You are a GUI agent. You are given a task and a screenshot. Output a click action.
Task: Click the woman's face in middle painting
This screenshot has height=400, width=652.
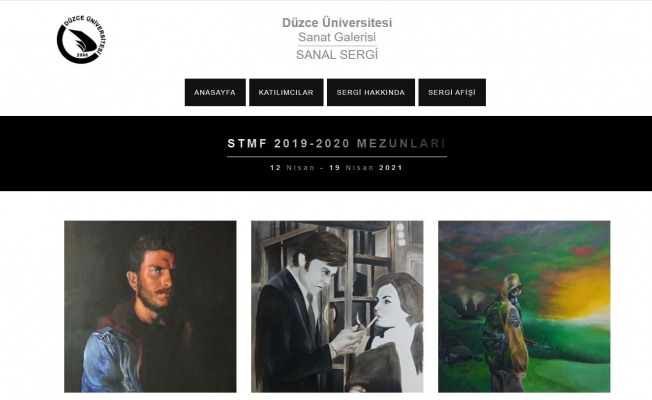(390, 300)
